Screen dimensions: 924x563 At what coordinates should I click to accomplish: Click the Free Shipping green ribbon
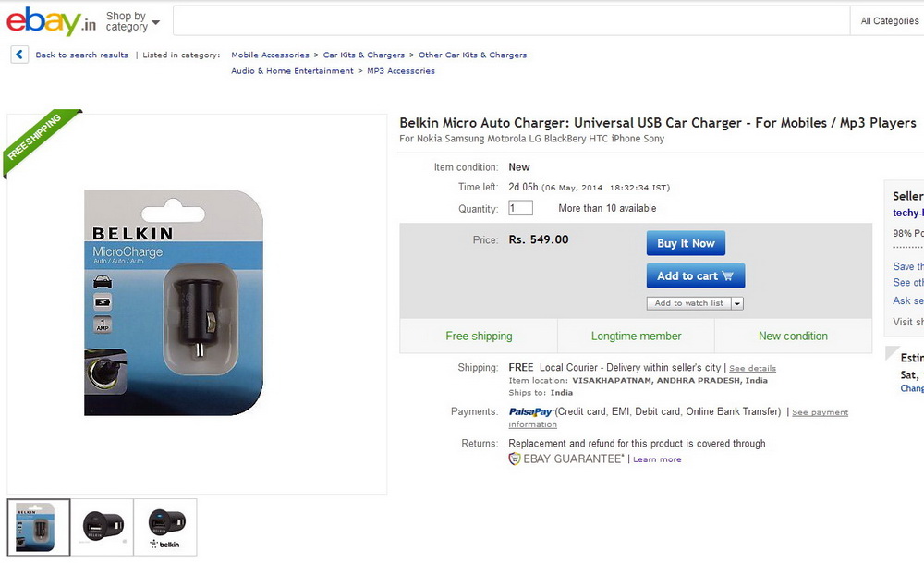pos(40,141)
